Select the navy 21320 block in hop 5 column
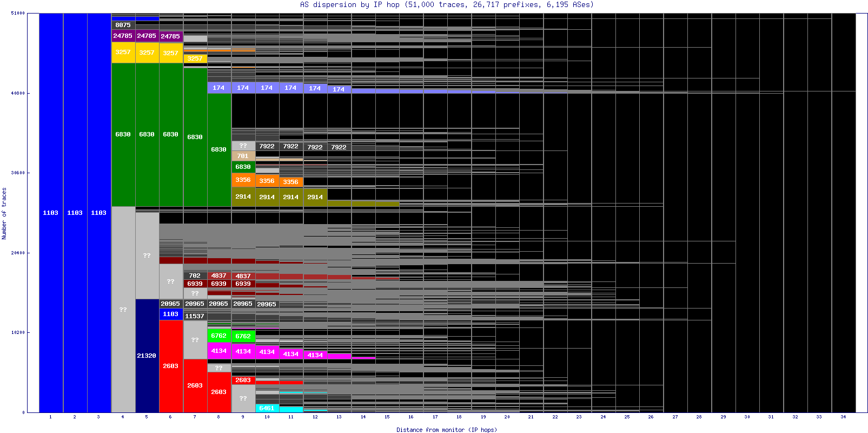The image size is (868, 433). pos(147,356)
